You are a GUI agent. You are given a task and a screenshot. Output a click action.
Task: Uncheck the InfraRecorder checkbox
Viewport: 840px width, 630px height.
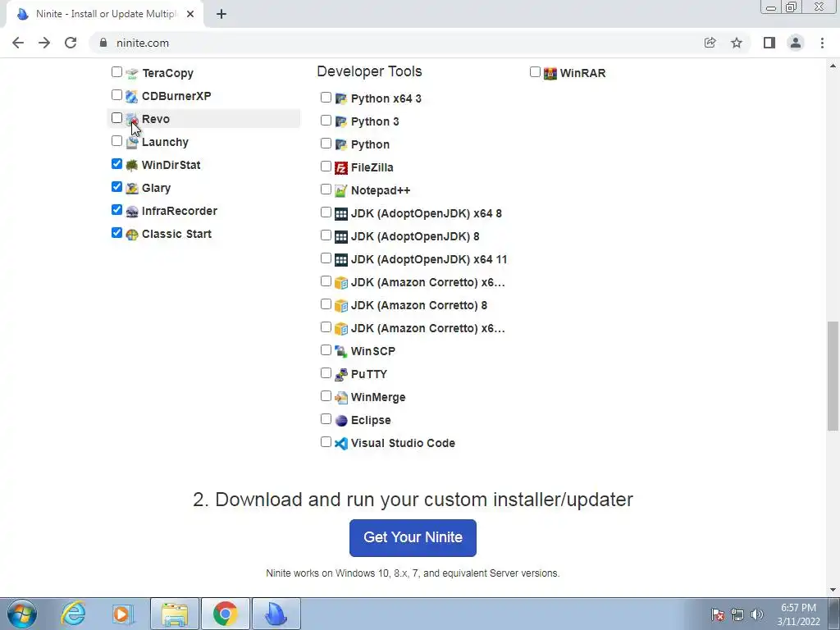[116, 210]
